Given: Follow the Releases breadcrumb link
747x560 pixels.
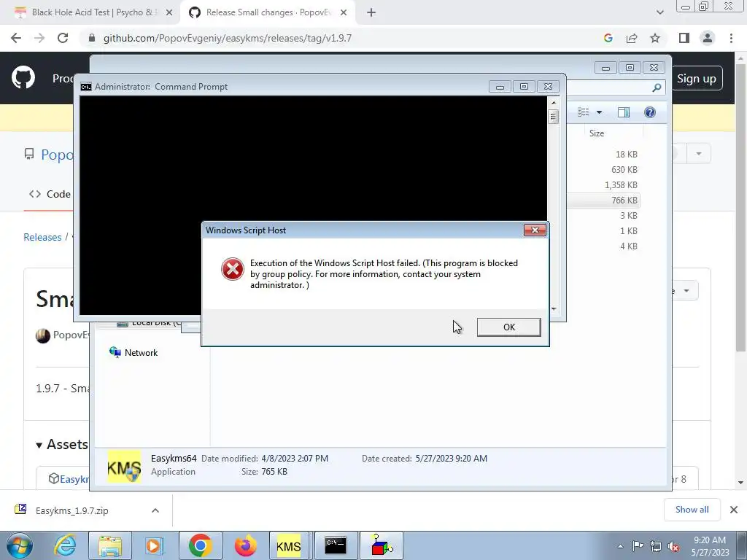Looking at the screenshot, I should [42, 237].
